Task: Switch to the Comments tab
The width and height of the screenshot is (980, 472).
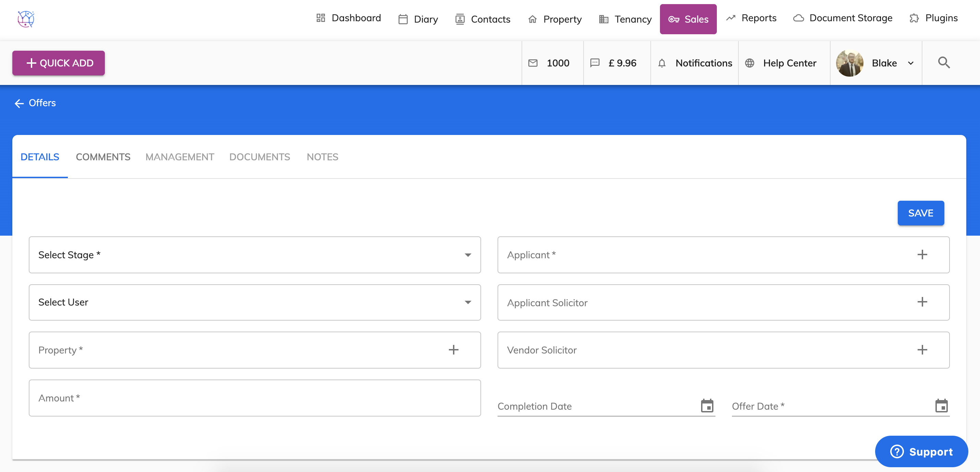Action: click(x=103, y=157)
